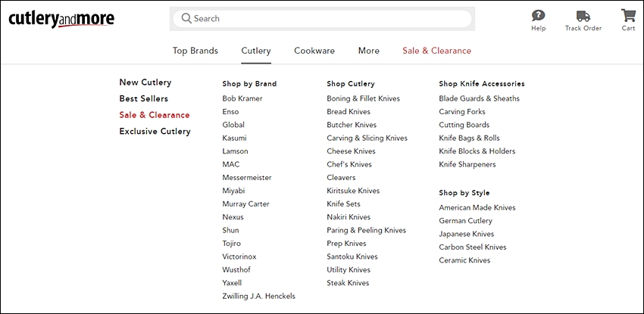Open Murray Carter brand
Viewport: 644px width, 314px height.
pos(246,204)
